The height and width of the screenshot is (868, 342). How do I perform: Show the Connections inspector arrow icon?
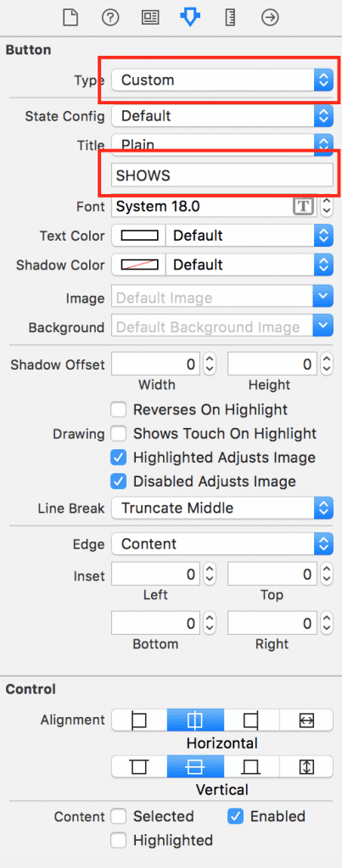coord(270,18)
